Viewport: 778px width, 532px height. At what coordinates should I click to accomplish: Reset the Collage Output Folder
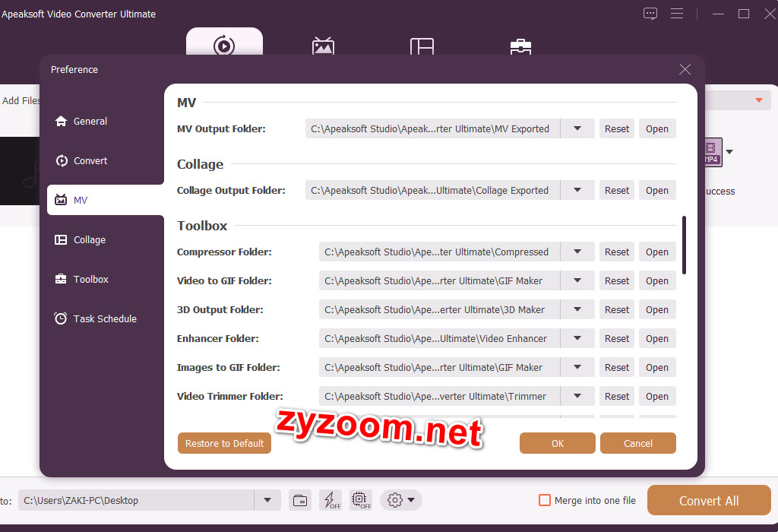point(617,190)
